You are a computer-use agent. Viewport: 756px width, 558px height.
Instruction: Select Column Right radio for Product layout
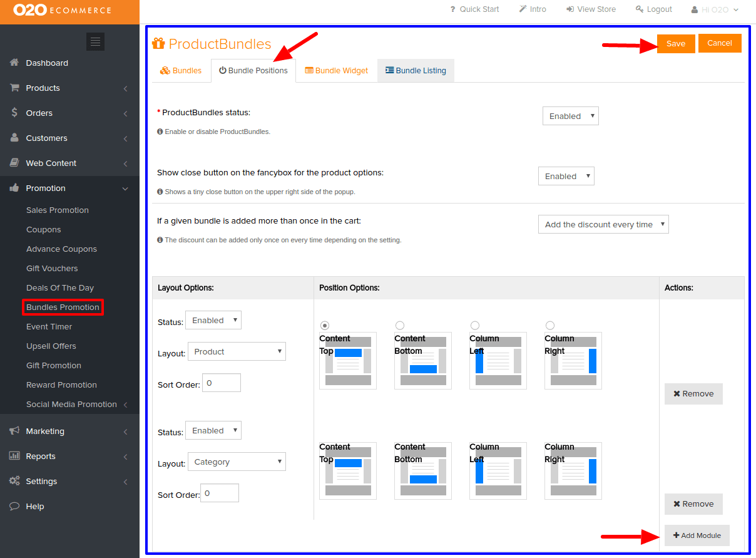pos(550,325)
